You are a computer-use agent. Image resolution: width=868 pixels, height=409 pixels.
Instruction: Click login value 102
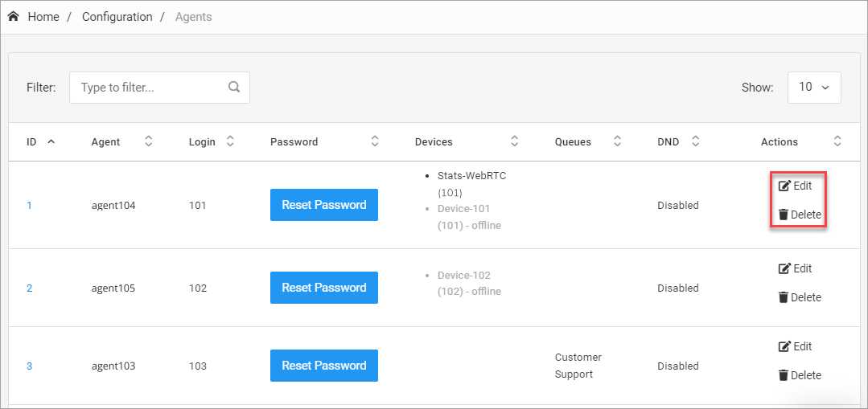point(198,288)
